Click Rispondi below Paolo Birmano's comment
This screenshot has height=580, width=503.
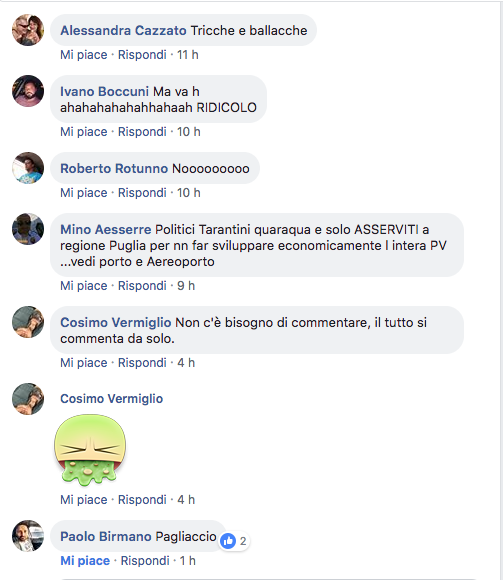tap(145, 561)
